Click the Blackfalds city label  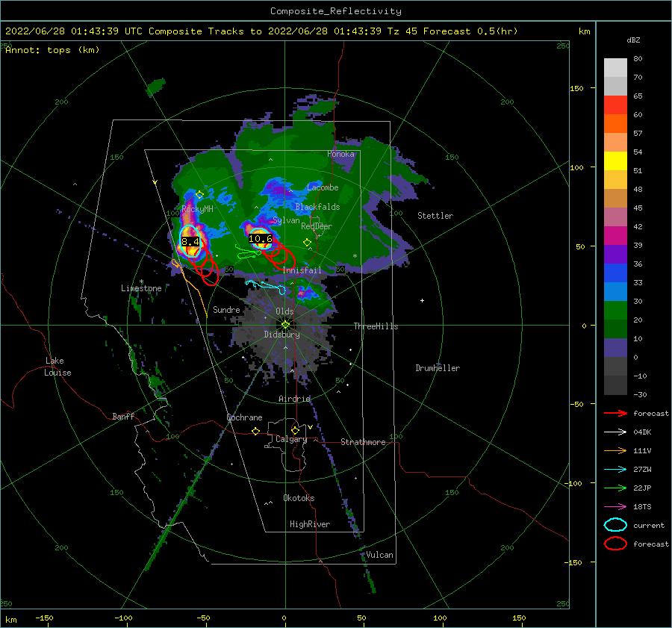pyautogui.click(x=317, y=207)
